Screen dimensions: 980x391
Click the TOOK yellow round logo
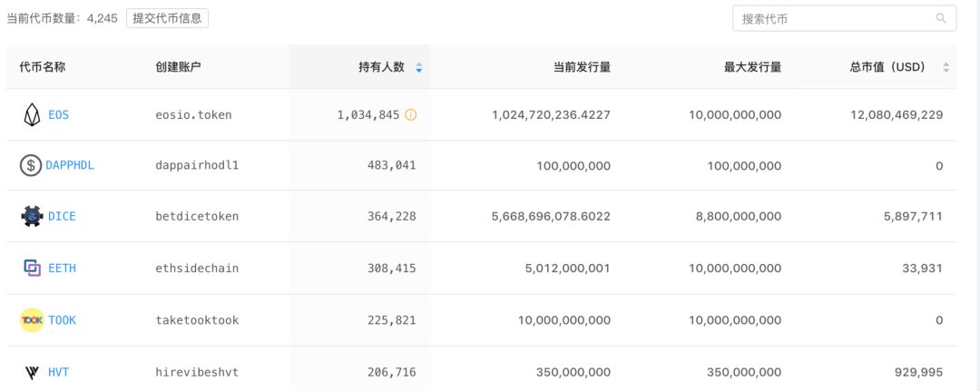tap(32, 320)
